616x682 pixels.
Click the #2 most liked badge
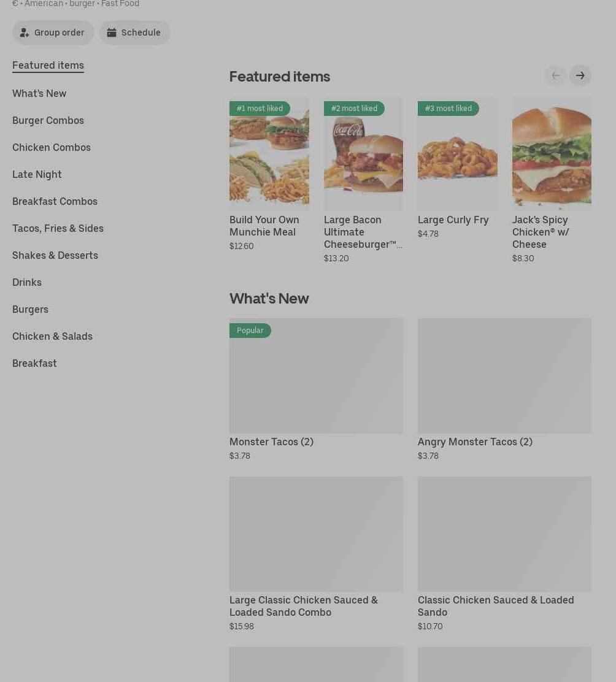(x=354, y=109)
